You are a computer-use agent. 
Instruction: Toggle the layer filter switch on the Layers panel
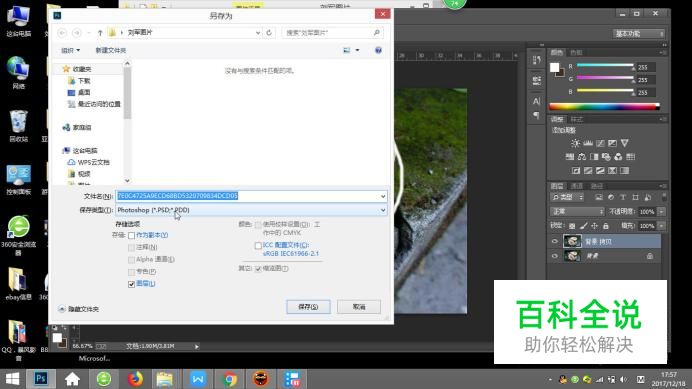click(x=664, y=197)
